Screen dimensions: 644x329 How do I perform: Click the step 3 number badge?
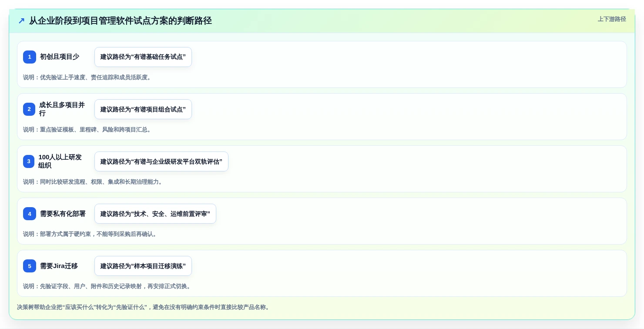(29, 161)
